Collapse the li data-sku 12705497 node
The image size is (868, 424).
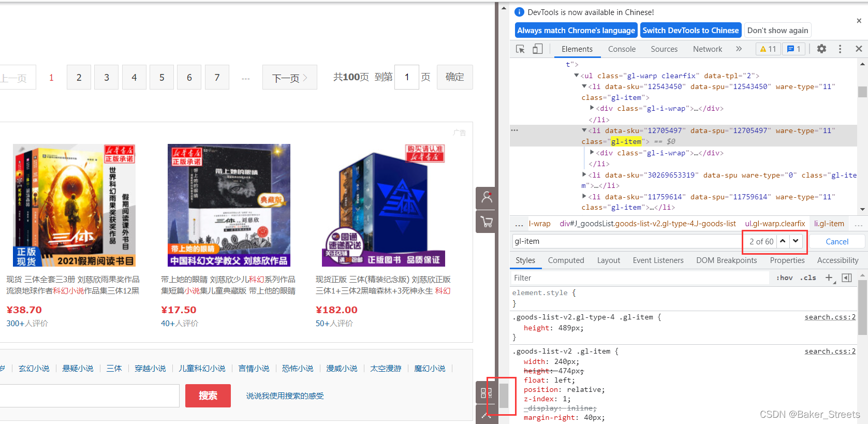tap(584, 130)
